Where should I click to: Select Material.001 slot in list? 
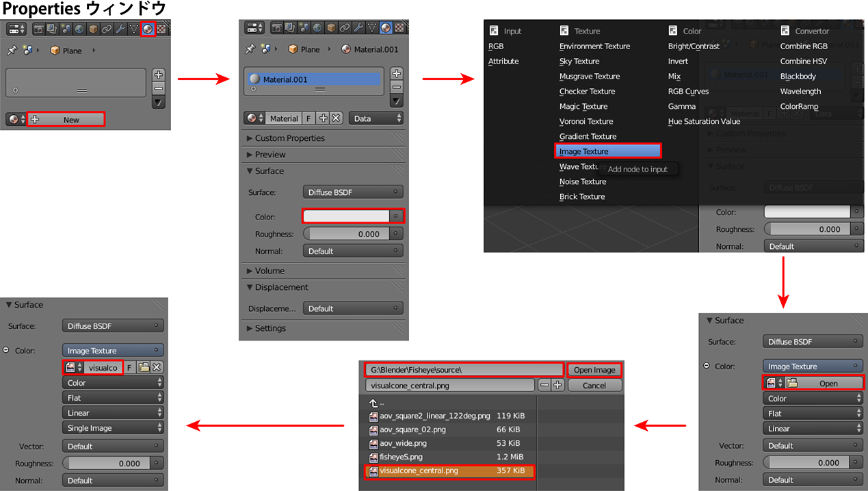click(x=313, y=79)
